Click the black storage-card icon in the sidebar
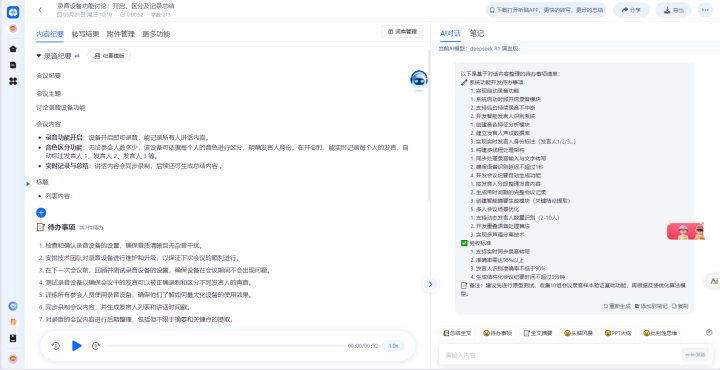 point(13,338)
